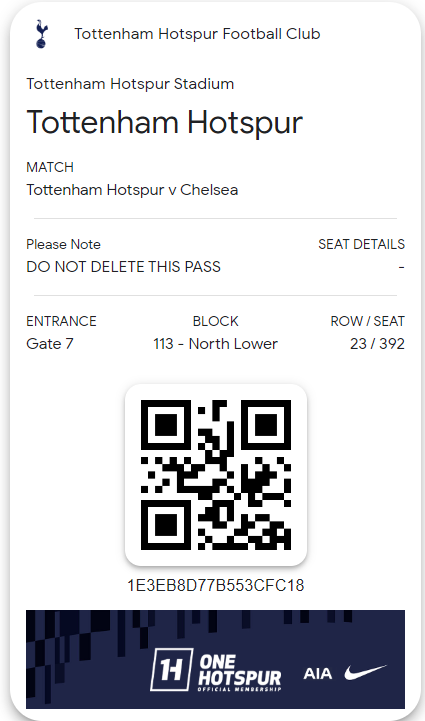
Task: Select the AIA sponsor logo
Action: [x=317, y=674]
